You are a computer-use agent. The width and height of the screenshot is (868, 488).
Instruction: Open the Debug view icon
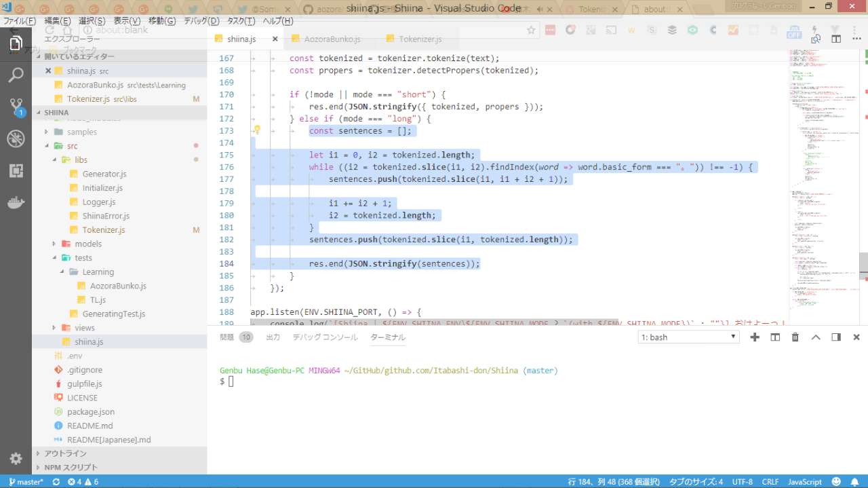pyautogui.click(x=16, y=139)
